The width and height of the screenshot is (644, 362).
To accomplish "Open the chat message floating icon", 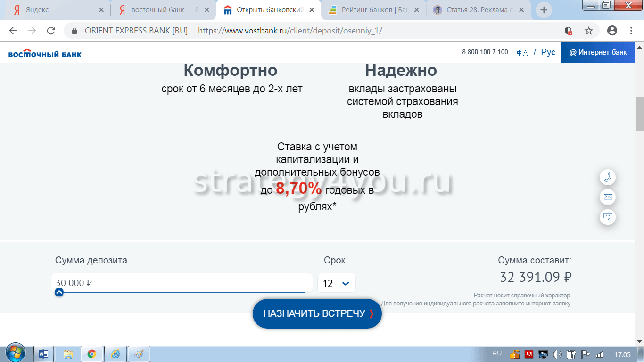I will (608, 217).
